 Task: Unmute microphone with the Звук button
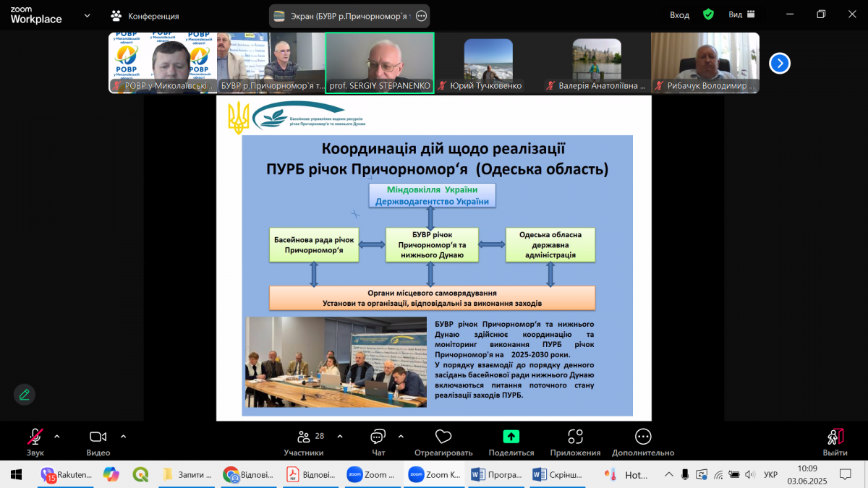(x=35, y=442)
